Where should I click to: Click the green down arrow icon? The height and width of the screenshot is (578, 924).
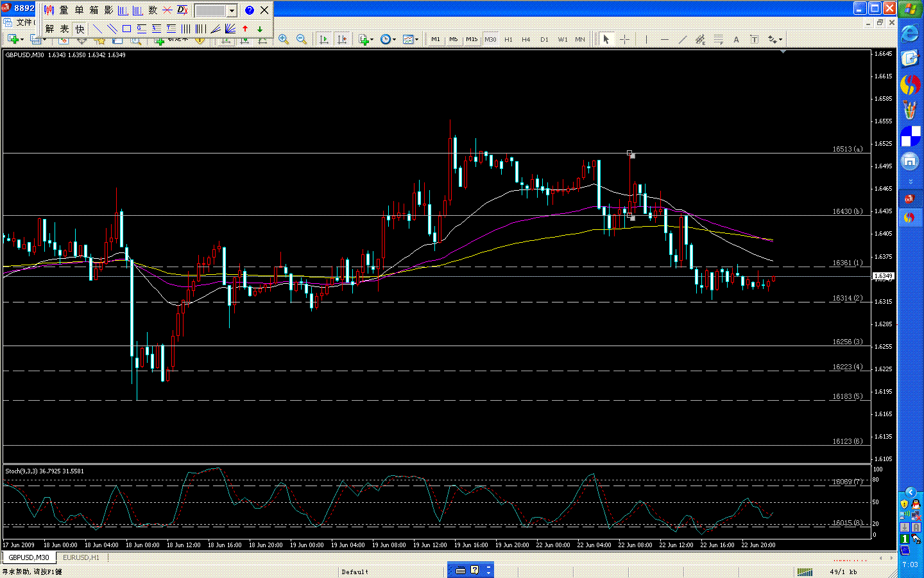click(x=260, y=29)
